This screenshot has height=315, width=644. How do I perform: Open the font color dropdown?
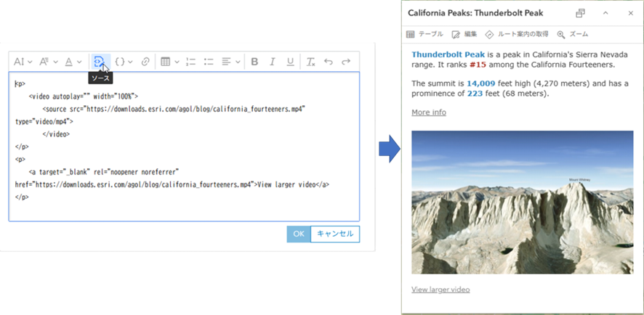coord(73,62)
